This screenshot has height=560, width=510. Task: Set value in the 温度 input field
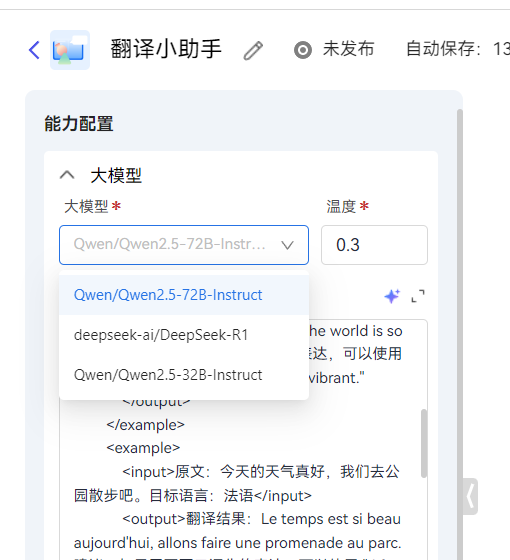[374, 245]
